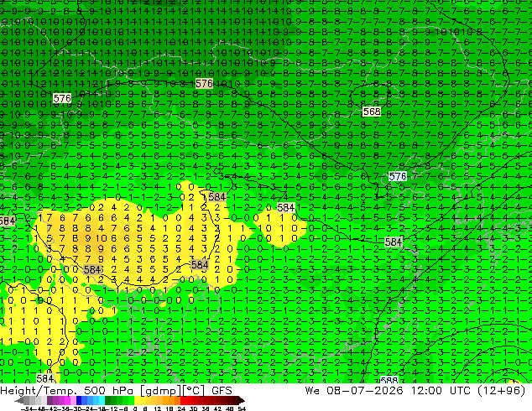This screenshot has height=411, width=532.
Task: Click the dark blue swatch in the legend
Action: click(x=79, y=400)
